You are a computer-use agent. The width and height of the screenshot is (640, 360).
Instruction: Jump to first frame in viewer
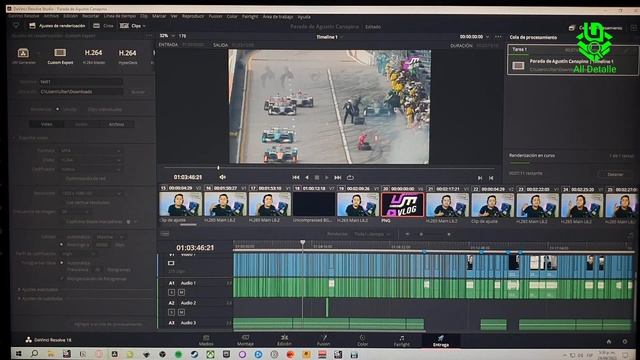(x=296, y=178)
